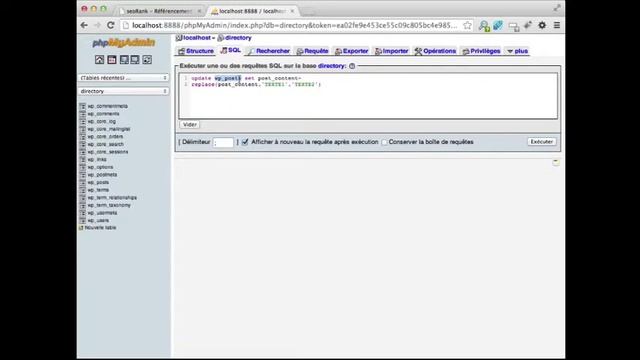
Task: Click the green padlock extension icon
Action: click(x=484, y=26)
